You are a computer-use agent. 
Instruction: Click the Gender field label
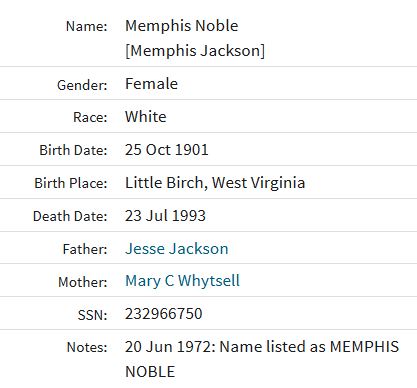tap(82, 85)
